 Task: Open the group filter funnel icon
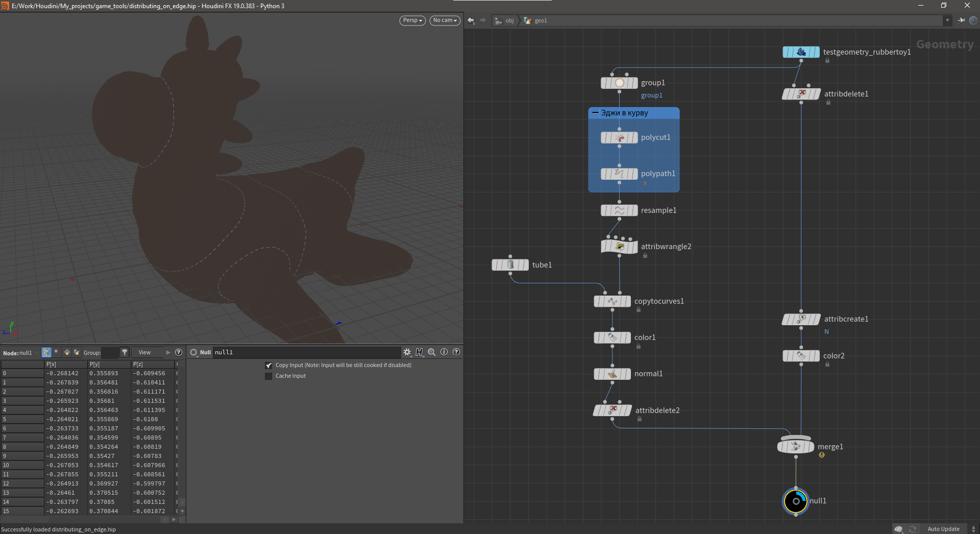[x=125, y=352]
